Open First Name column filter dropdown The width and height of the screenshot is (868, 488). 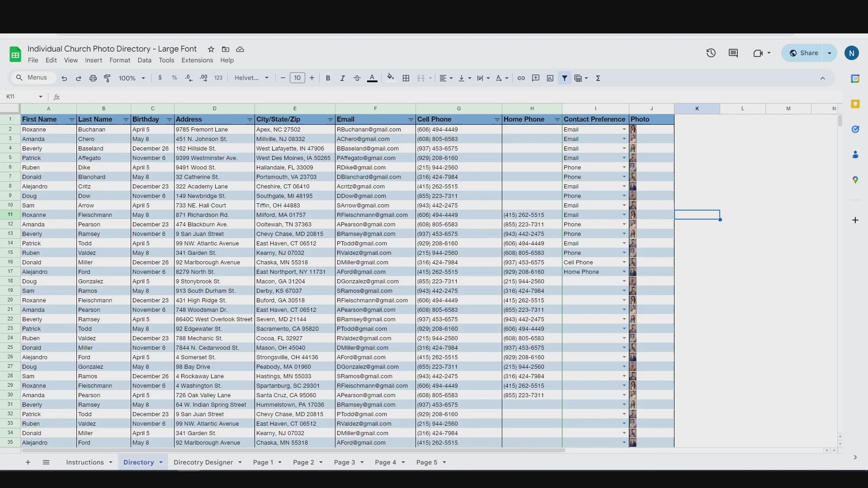(71, 120)
